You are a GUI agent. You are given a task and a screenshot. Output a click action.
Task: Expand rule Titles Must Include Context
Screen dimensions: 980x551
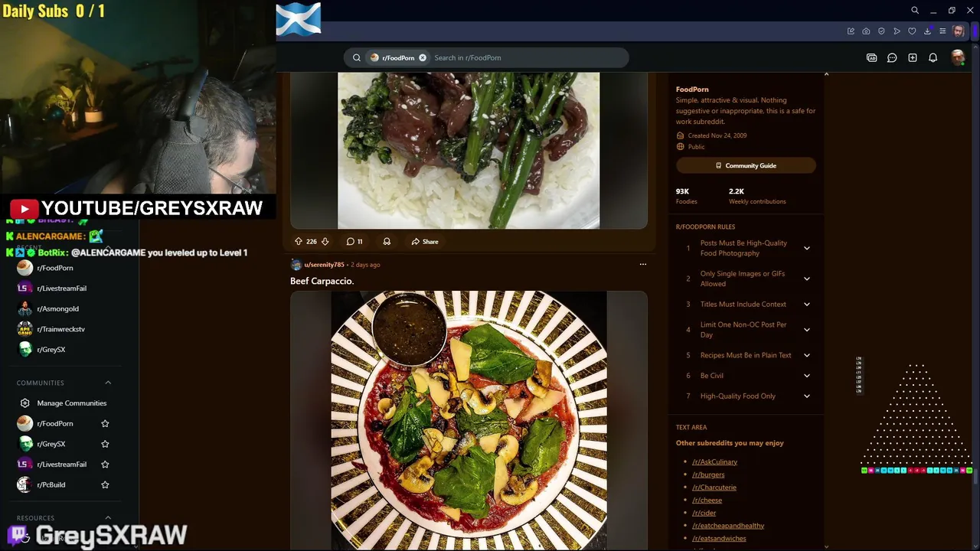point(806,304)
